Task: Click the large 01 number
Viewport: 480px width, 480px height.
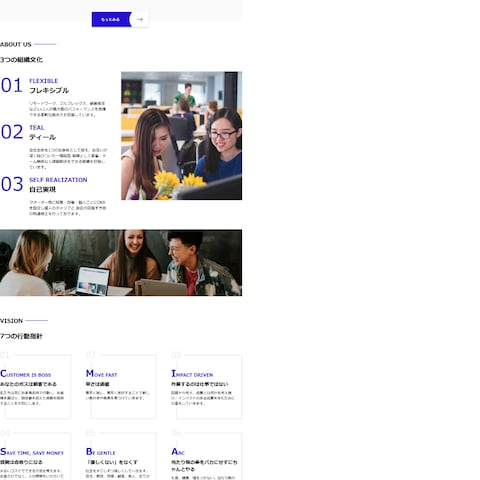Action: click(x=12, y=85)
